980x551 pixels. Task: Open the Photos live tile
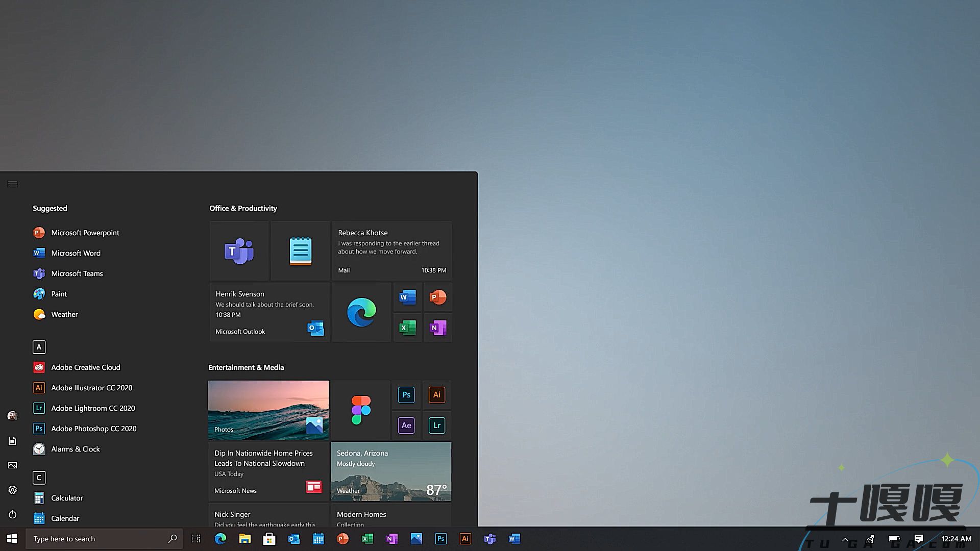coord(268,410)
